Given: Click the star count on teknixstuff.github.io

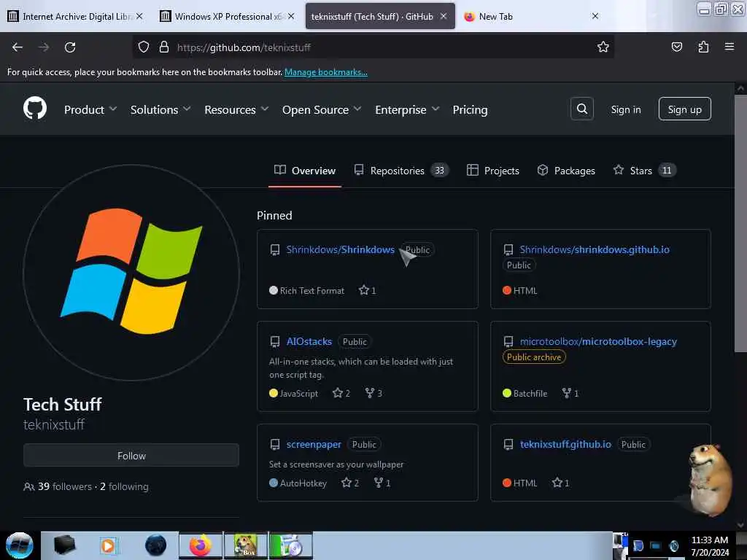Looking at the screenshot, I should coord(561,483).
